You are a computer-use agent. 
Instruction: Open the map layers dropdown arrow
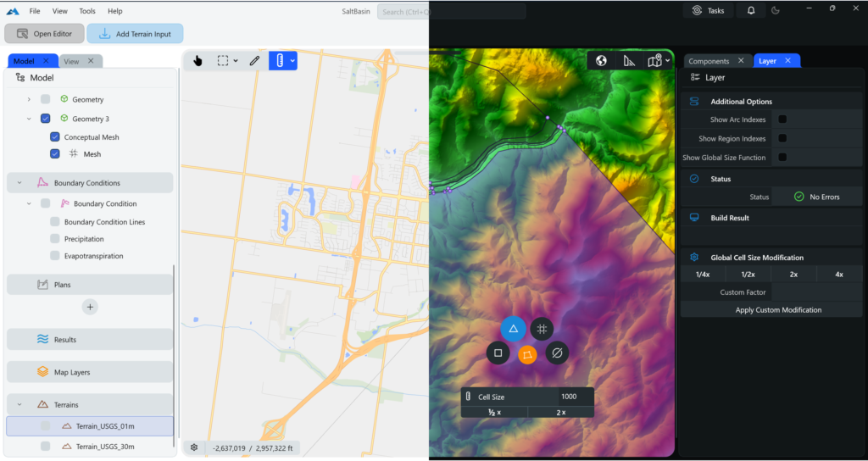tap(668, 61)
